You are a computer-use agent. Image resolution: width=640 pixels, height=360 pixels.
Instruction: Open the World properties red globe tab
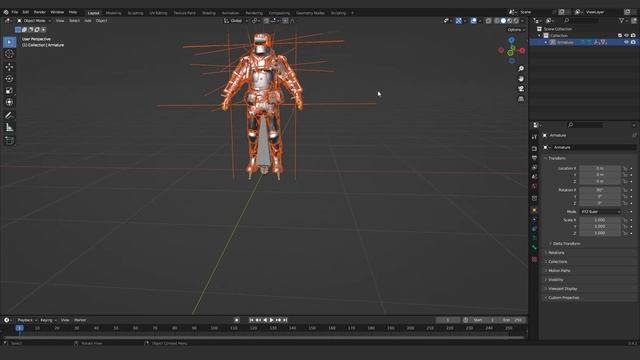tap(534, 186)
